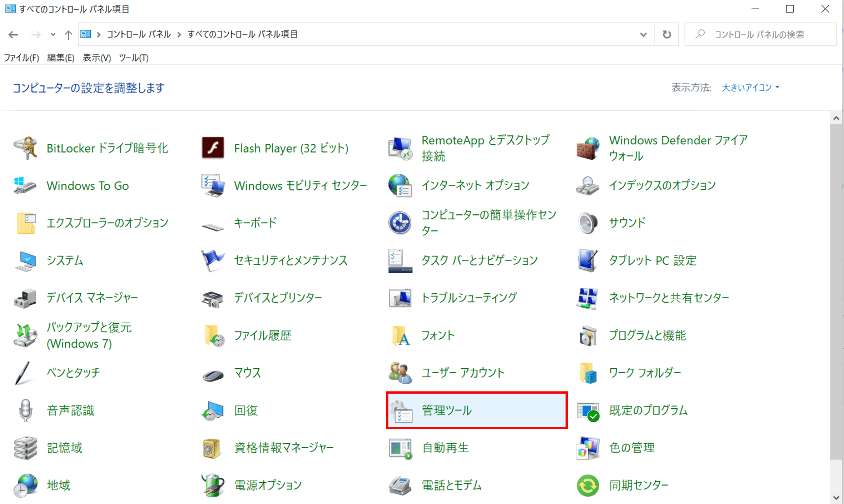Viewport: 844px width, 504px height.
Task: Open the 編集(E) menu
Action: point(61,58)
